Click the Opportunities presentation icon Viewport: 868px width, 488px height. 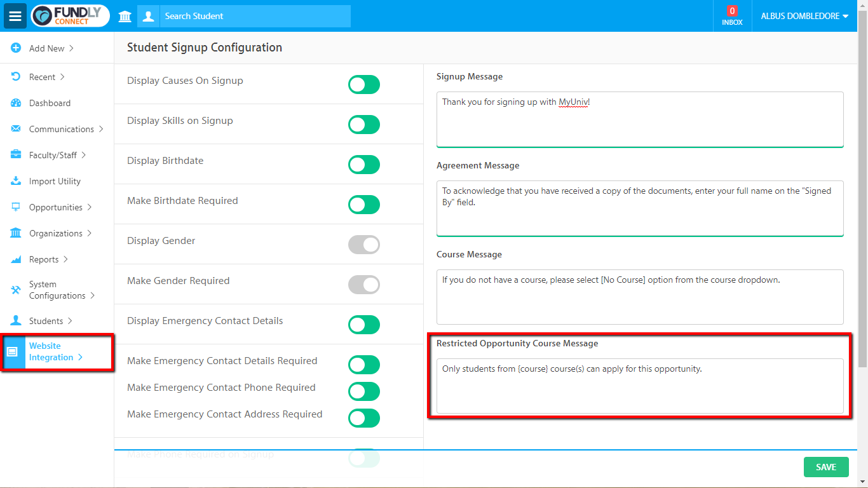click(x=16, y=207)
